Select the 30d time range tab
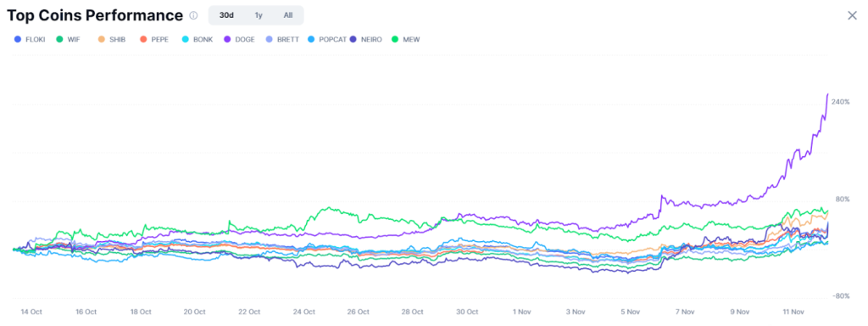Image resolution: width=868 pixels, height=326 pixels. pyautogui.click(x=226, y=15)
